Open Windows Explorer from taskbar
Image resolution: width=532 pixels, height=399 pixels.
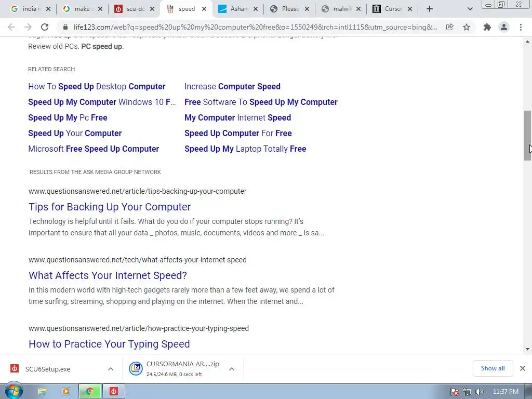(42, 392)
